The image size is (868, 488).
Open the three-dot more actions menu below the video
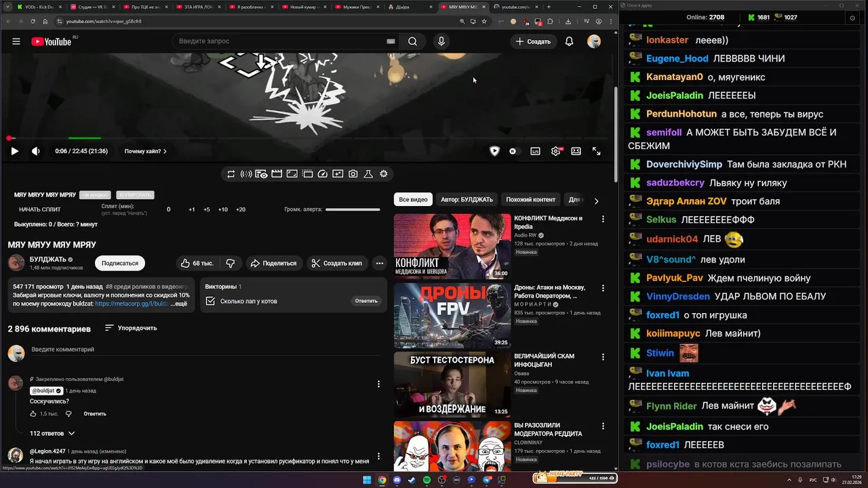click(x=380, y=263)
